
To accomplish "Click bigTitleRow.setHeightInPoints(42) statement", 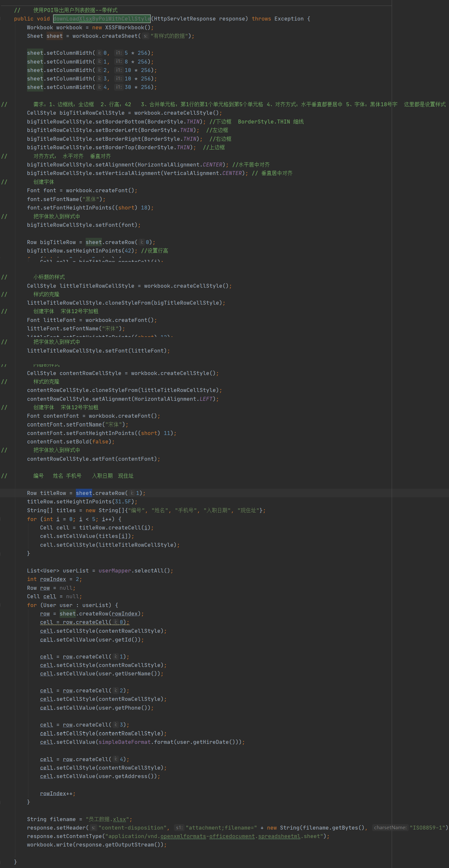I will (82, 251).
